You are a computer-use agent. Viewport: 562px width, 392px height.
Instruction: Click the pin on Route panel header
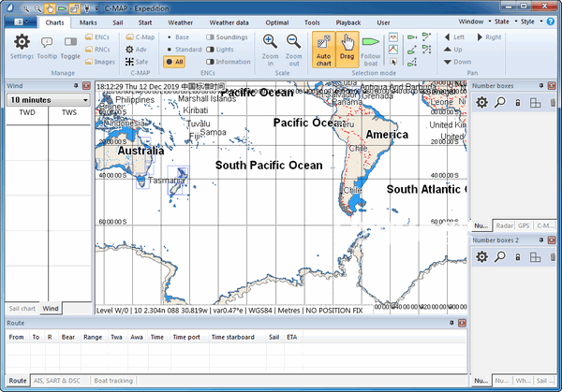point(451,323)
